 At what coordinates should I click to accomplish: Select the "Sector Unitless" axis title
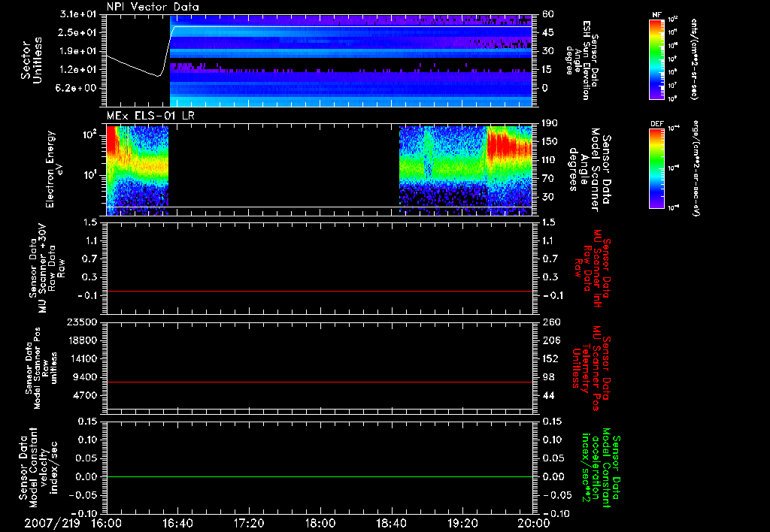[x=32, y=60]
